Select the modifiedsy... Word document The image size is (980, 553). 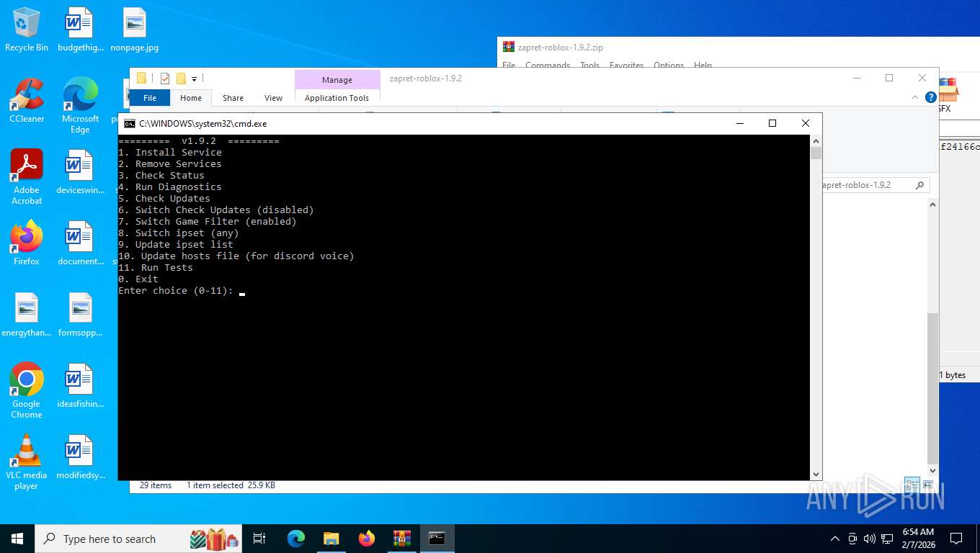[x=80, y=457]
